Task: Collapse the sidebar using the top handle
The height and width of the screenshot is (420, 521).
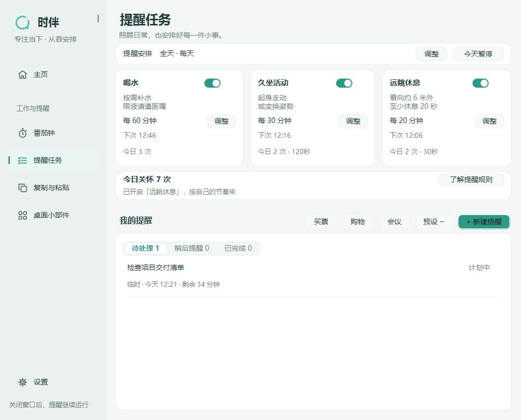Action: click(98, 19)
